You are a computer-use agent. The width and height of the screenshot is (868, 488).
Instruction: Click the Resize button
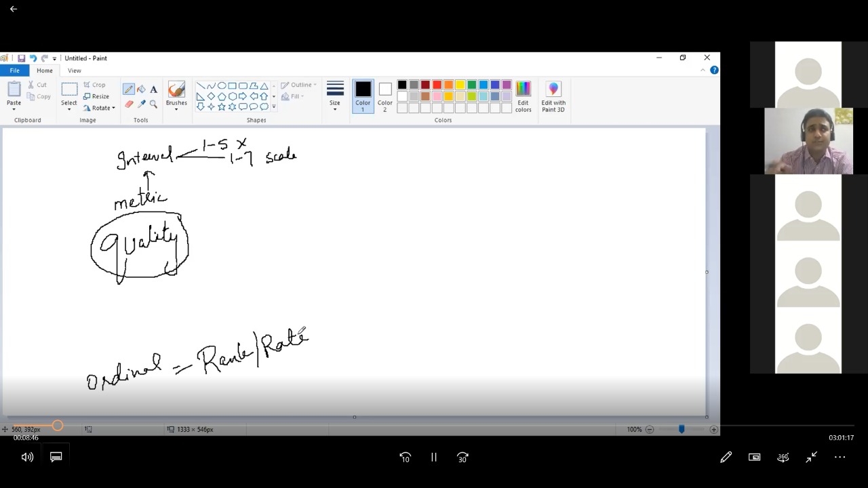click(x=96, y=96)
